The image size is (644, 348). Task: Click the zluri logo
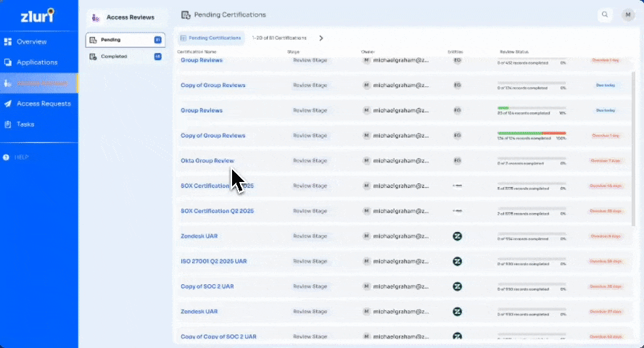(x=38, y=15)
